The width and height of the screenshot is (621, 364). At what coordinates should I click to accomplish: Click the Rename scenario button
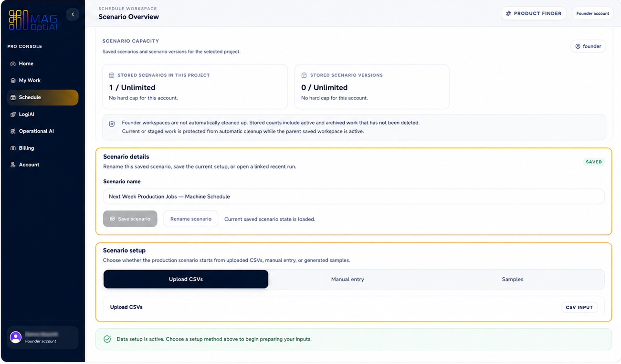(x=190, y=219)
